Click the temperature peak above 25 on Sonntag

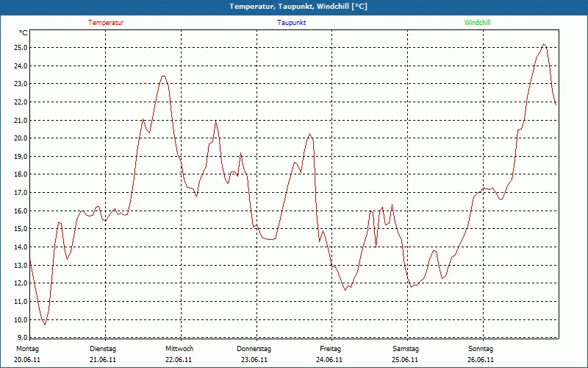coord(544,44)
